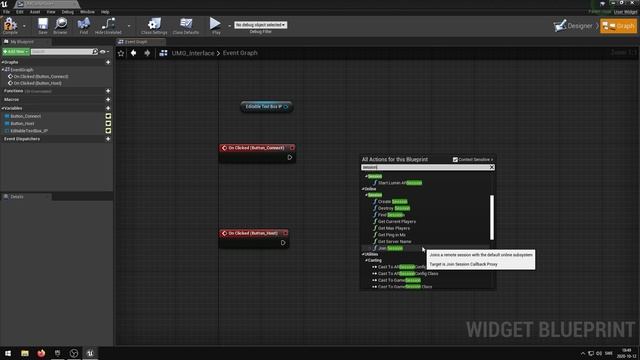Add a new function with plus icon
This screenshot has width=640, height=360.
pyautogui.click(x=108, y=91)
